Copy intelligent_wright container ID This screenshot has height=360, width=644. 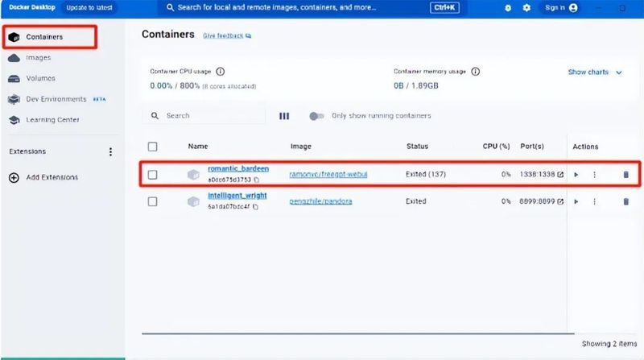(x=255, y=207)
